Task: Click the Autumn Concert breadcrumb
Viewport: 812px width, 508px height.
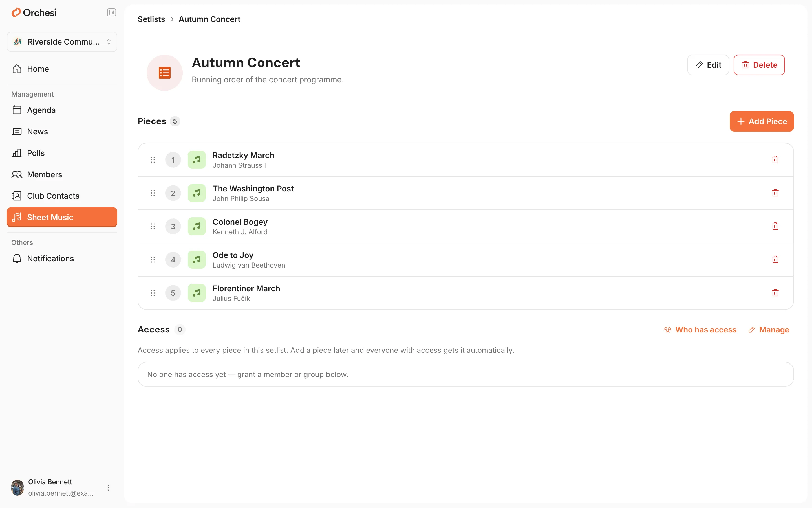Action: pyautogui.click(x=209, y=19)
